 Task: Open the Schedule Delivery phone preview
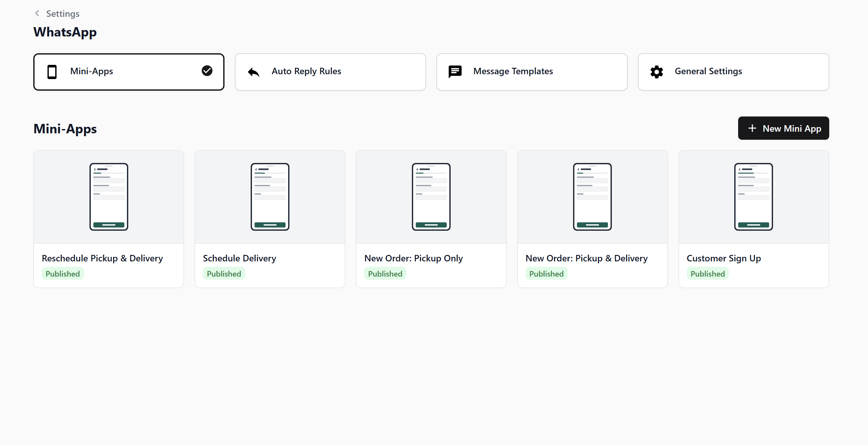pyautogui.click(x=269, y=197)
